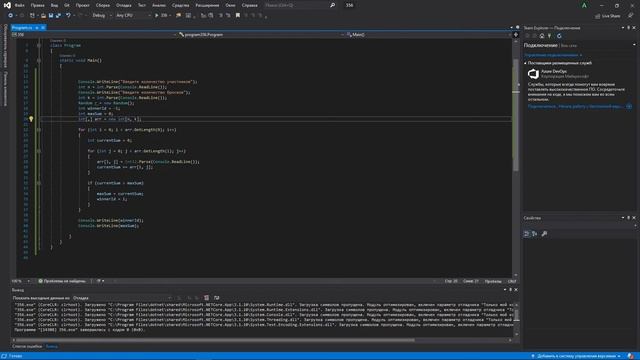The width and height of the screenshot is (640, 360).
Task: Click the CRLF line ending indicator
Action: [512, 281]
